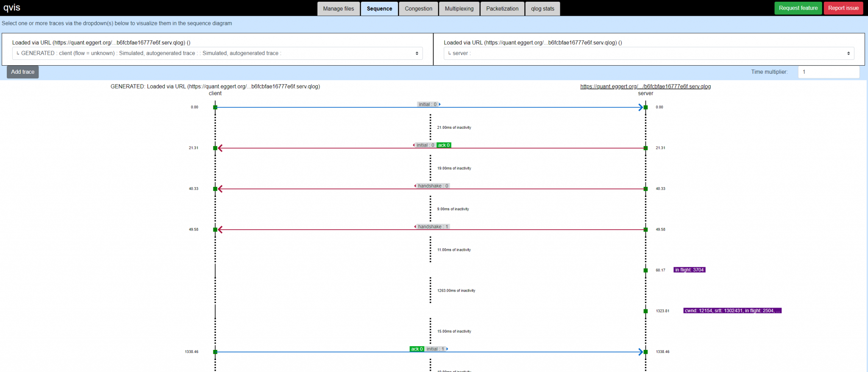The width and height of the screenshot is (868, 372).
Task: Click the 'initial : 0' packet label at 0.00
Action: (427, 104)
